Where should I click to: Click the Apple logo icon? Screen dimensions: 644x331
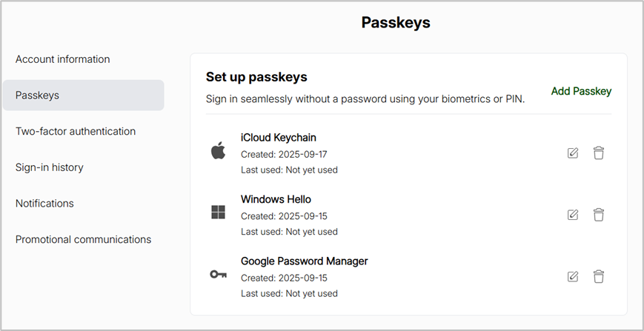[218, 152]
